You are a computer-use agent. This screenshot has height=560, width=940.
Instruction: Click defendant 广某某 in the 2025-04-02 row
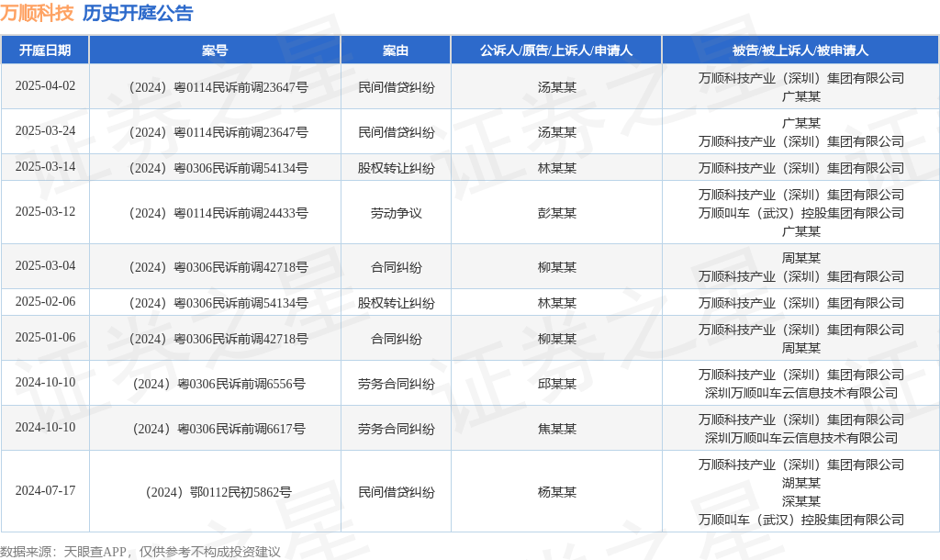pyautogui.click(x=800, y=96)
